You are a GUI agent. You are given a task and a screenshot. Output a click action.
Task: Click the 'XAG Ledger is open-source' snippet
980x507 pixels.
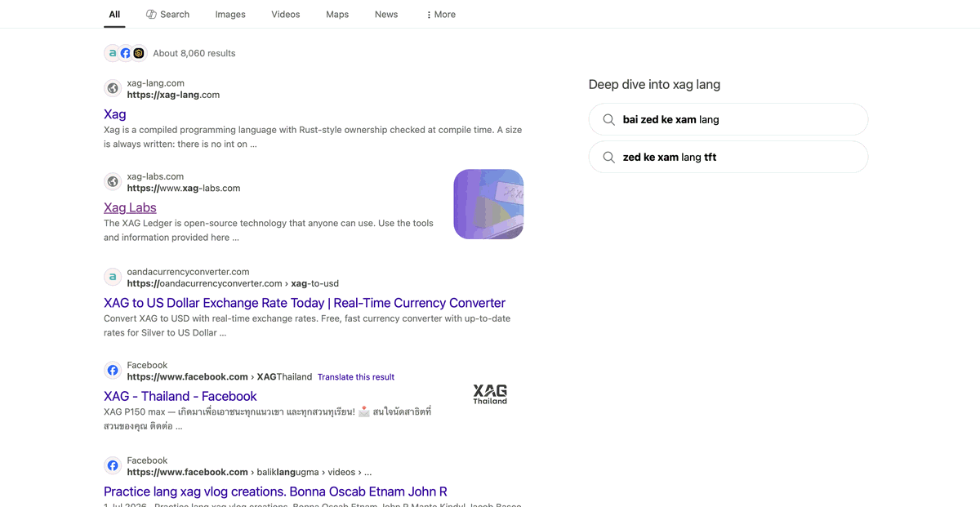click(x=269, y=230)
